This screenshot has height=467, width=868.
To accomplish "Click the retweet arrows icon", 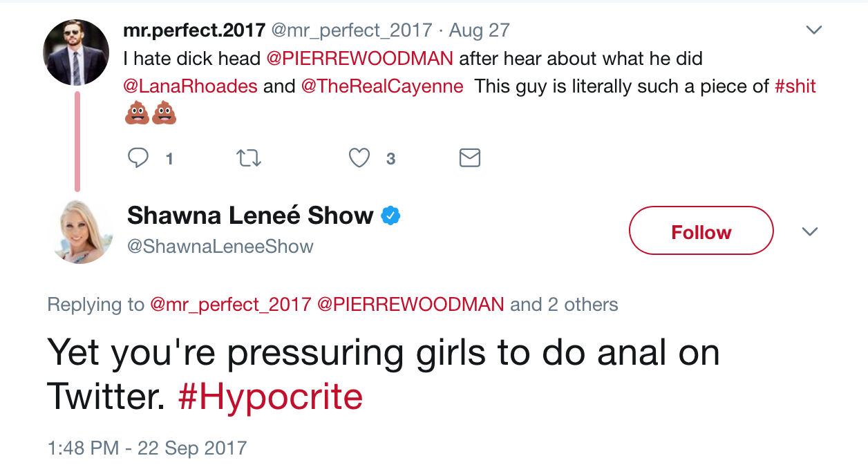I will point(249,158).
